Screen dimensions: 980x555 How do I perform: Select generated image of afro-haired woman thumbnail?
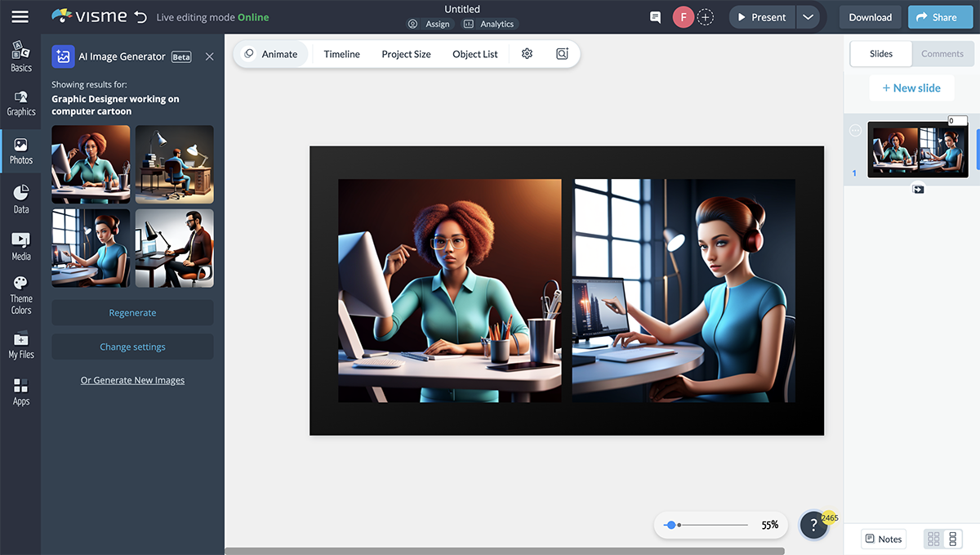click(91, 164)
